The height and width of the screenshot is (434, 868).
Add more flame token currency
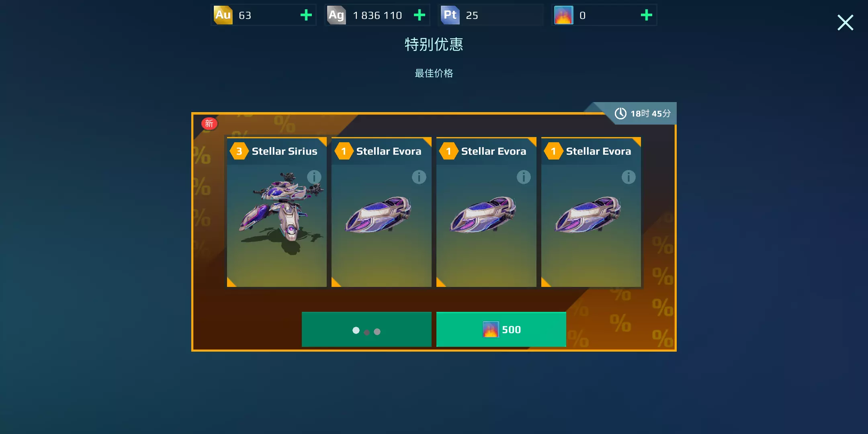[x=646, y=15]
